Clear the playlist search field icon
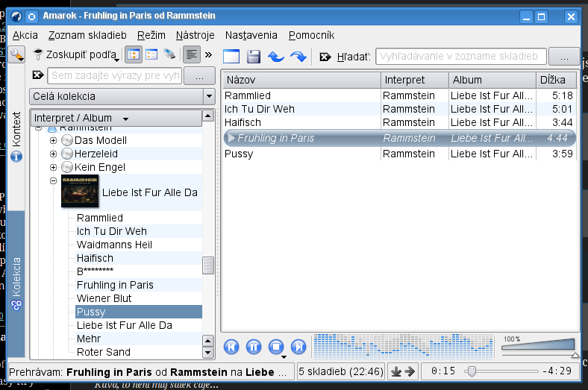The height and width of the screenshot is (390, 588). (325, 57)
